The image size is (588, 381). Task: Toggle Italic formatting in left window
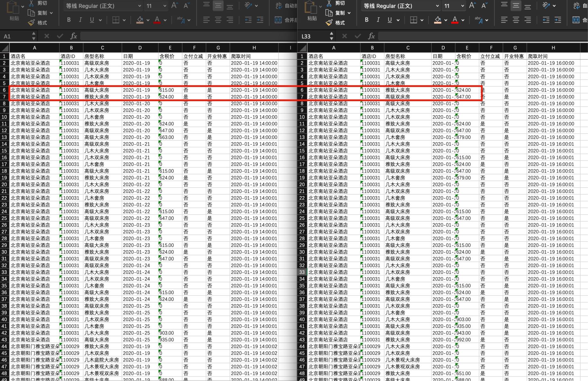tap(80, 20)
